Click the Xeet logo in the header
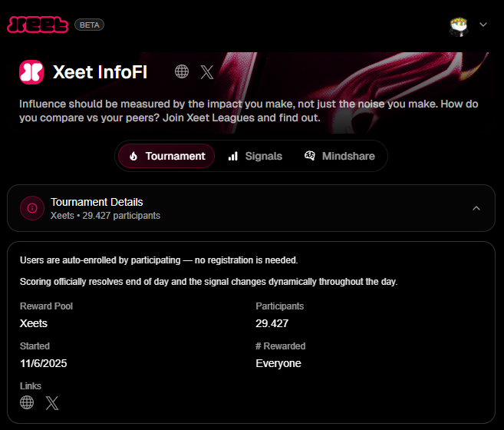Screen dimensions: 504x430 pos(38,25)
